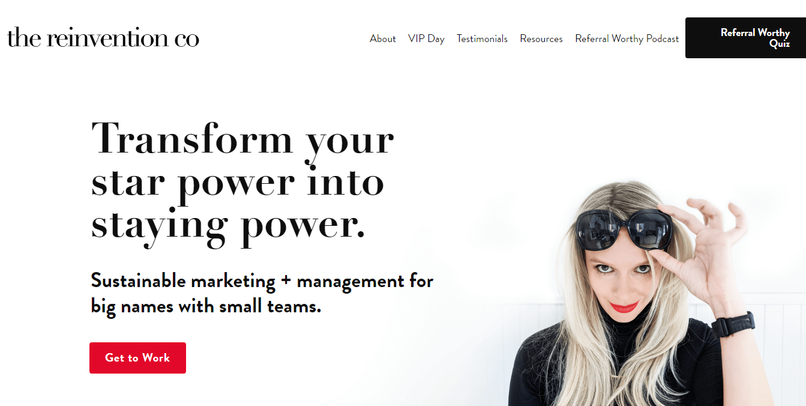Open the About page
The width and height of the screenshot is (806, 406).
click(x=382, y=39)
